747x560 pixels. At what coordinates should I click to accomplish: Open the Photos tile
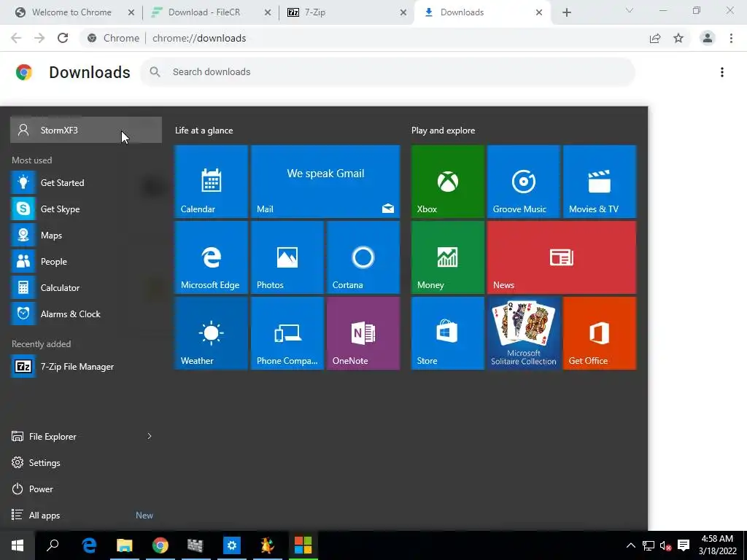pyautogui.click(x=287, y=257)
